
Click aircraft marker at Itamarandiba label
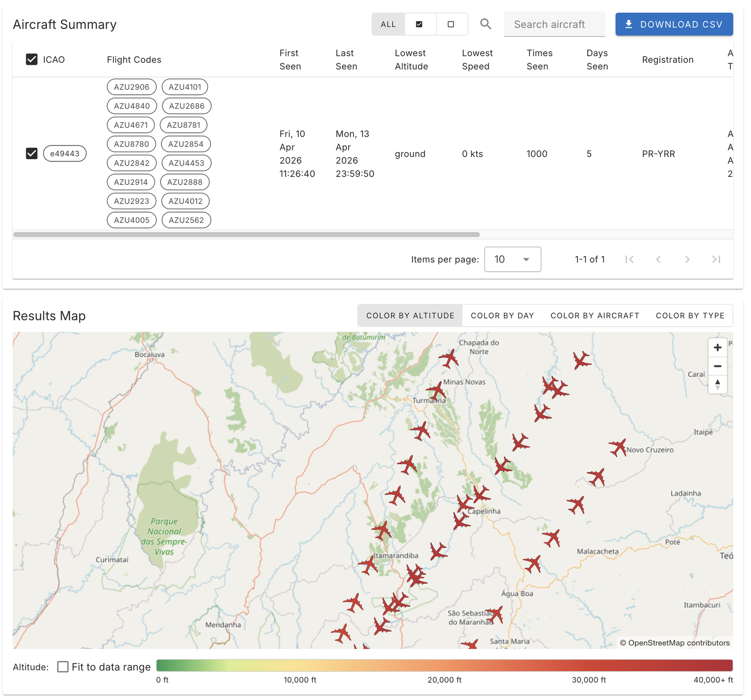pyautogui.click(x=368, y=564)
